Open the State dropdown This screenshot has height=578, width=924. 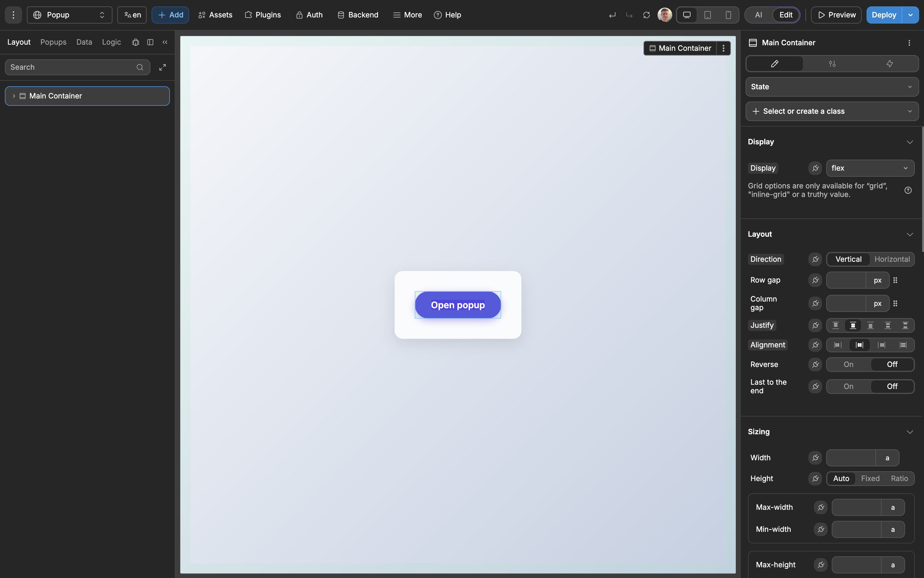(x=832, y=87)
